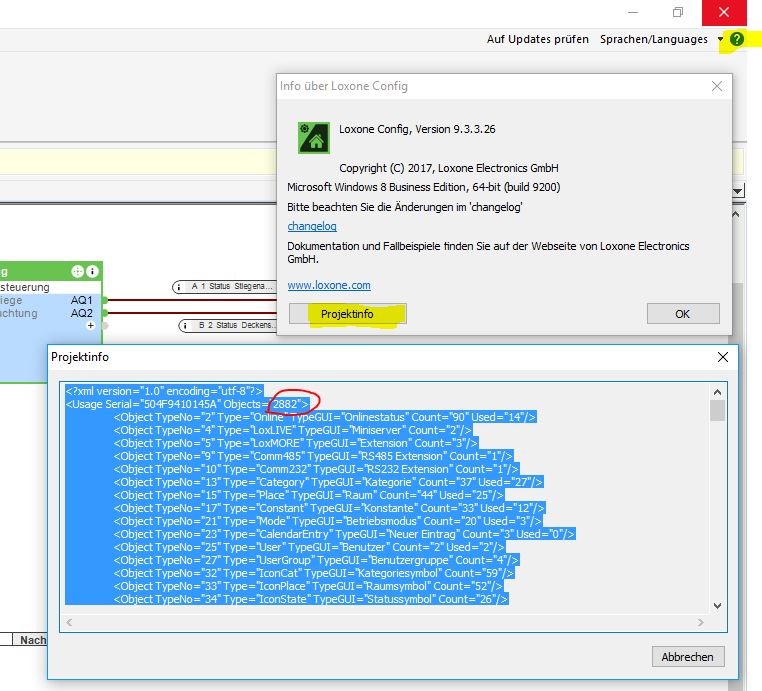Click the Abbrechen button in Projektinfo
762x691 pixels.
coord(688,657)
